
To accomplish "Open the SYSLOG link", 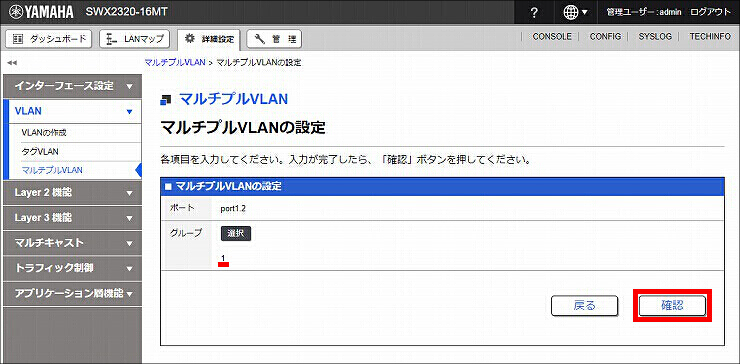I will click(655, 36).
